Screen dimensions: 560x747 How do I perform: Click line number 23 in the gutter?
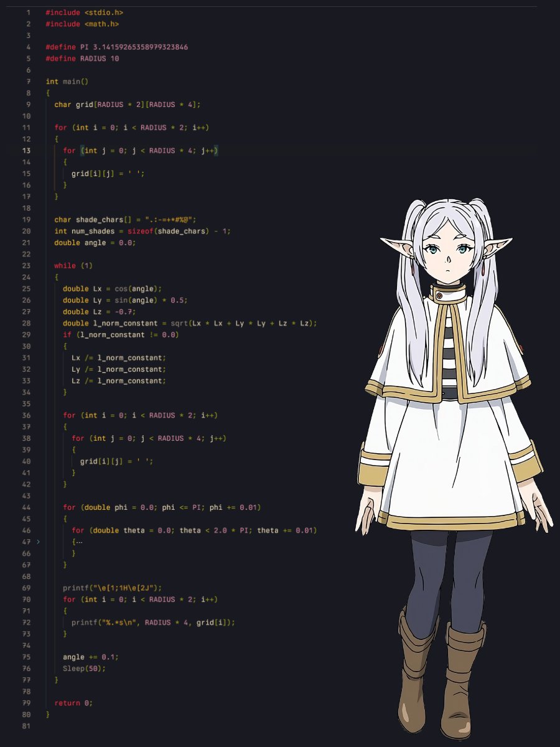26,266
